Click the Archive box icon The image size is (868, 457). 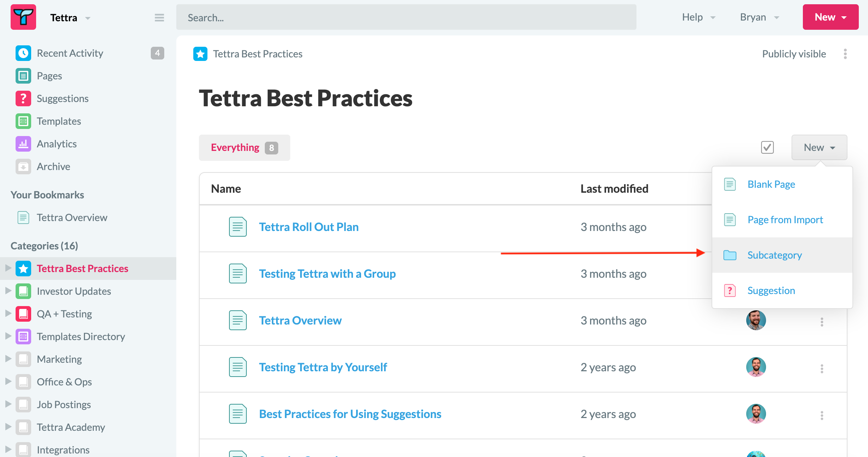click(x=23, y=167)
